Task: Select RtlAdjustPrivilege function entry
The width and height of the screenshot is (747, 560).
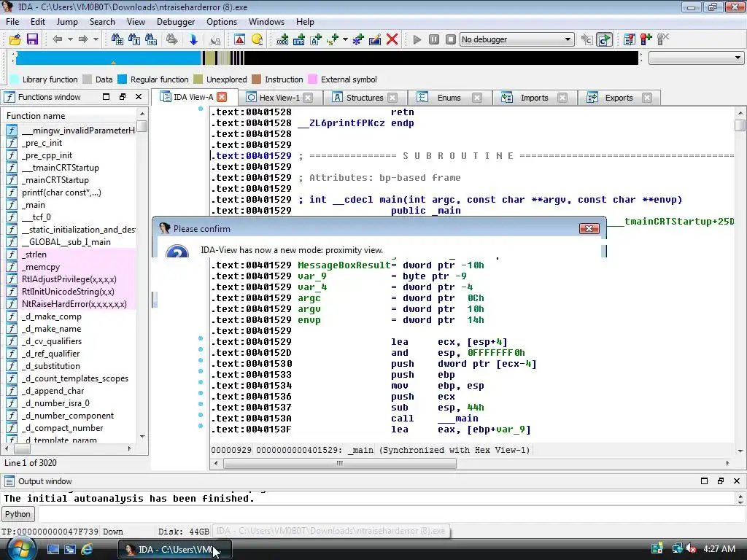Action: click(x=71, y=279)
